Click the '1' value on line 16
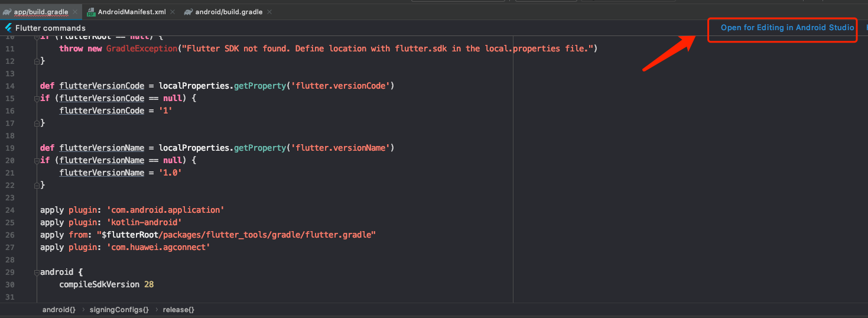Image resolution: width=868 pixels, height=318 pixels. 165,111
